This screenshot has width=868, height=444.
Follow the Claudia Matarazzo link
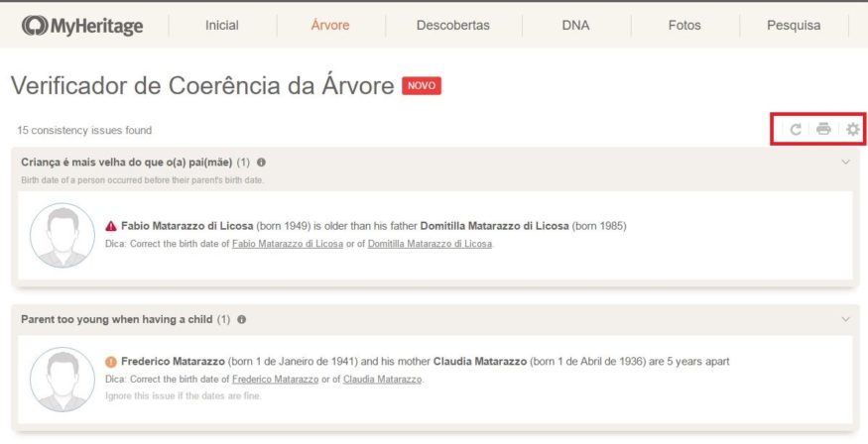coord(383,380)
